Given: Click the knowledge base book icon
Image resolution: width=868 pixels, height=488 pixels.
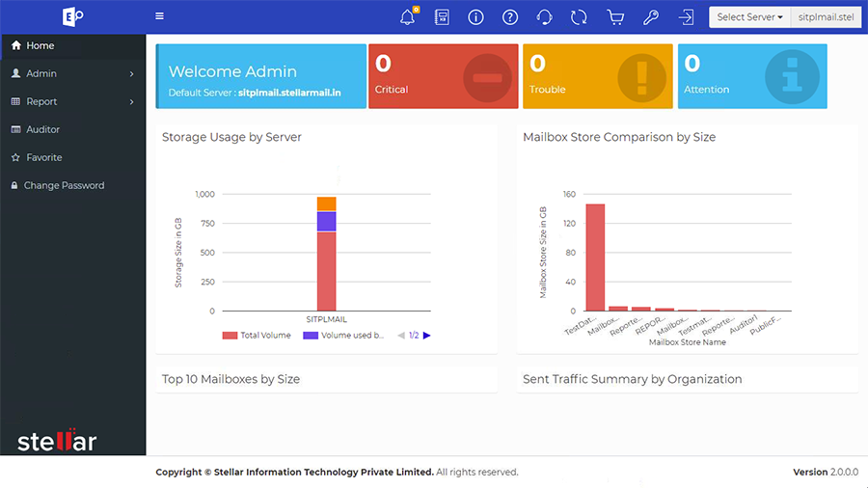Looking at the screenshot, I should pos(442,17).
